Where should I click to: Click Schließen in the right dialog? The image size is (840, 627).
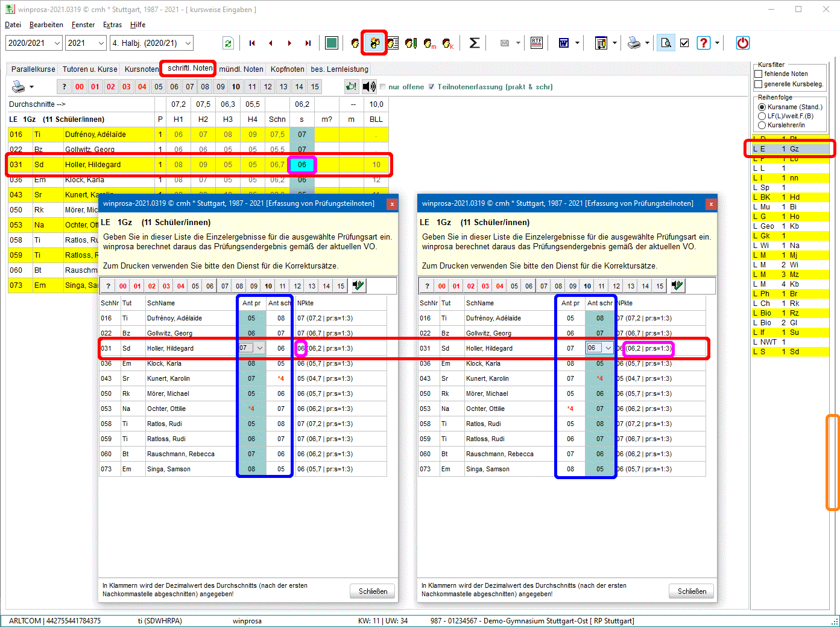[x=692, y=591]
